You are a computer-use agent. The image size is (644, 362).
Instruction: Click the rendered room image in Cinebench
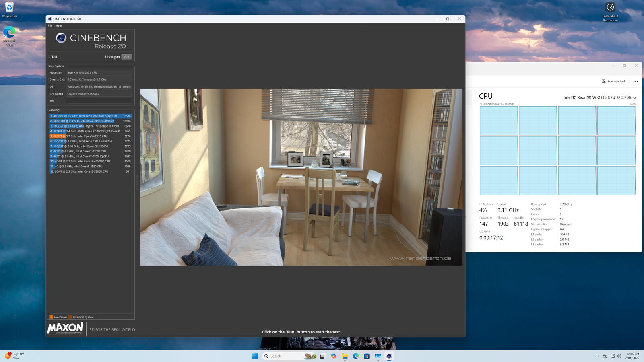301,177
